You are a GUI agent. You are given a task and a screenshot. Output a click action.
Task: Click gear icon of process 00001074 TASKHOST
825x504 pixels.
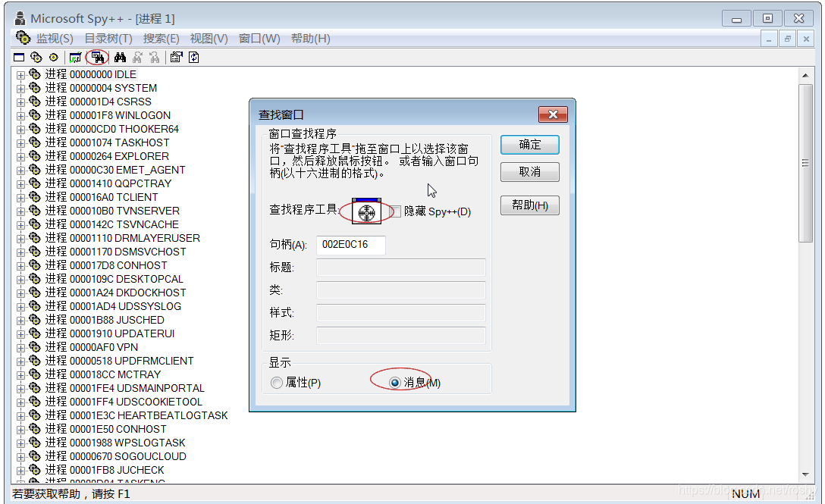pos(35,142)
